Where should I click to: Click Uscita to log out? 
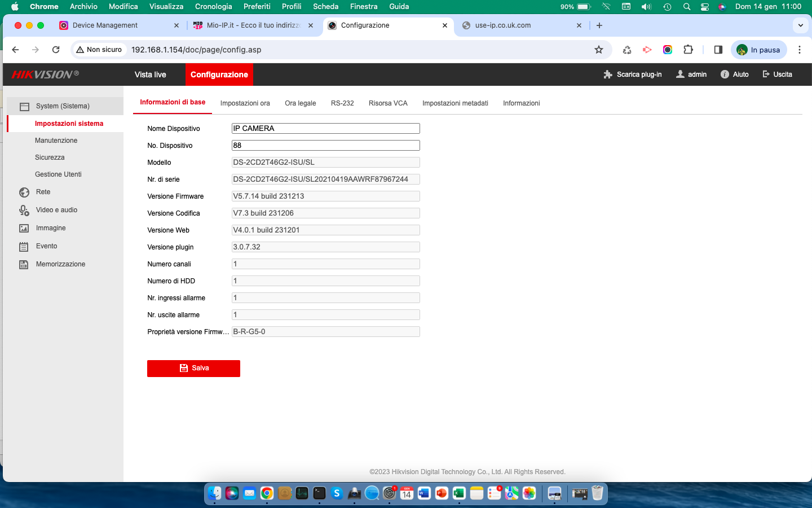click(777, 75)
